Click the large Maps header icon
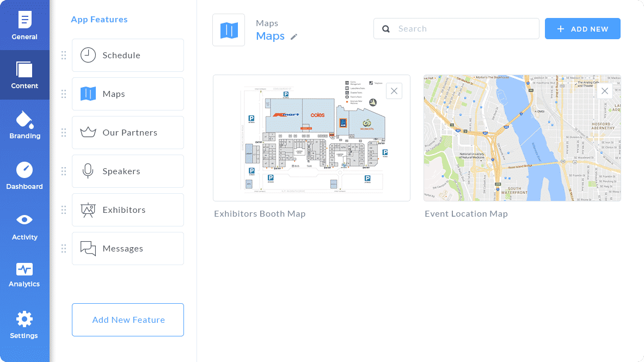Viewport: 644px width, 362px height. pyautogui.click(x=229, y=30)
